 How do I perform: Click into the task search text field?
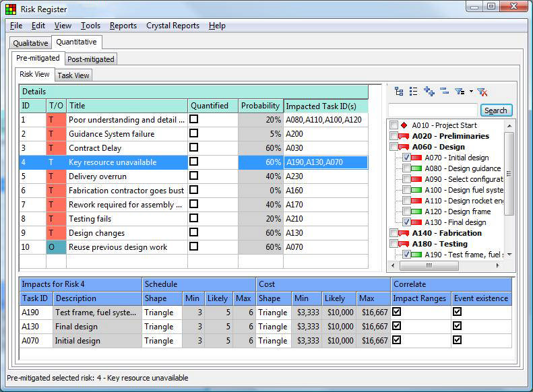point(433,110)
